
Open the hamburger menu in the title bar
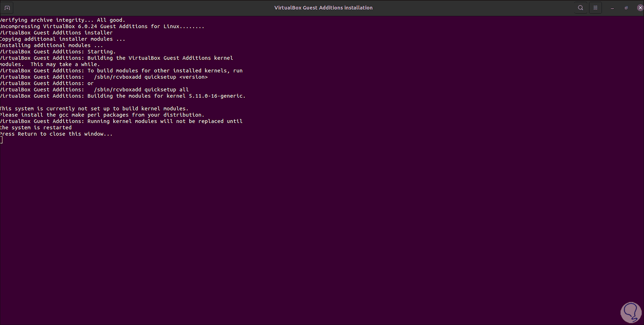pos(595,8)
